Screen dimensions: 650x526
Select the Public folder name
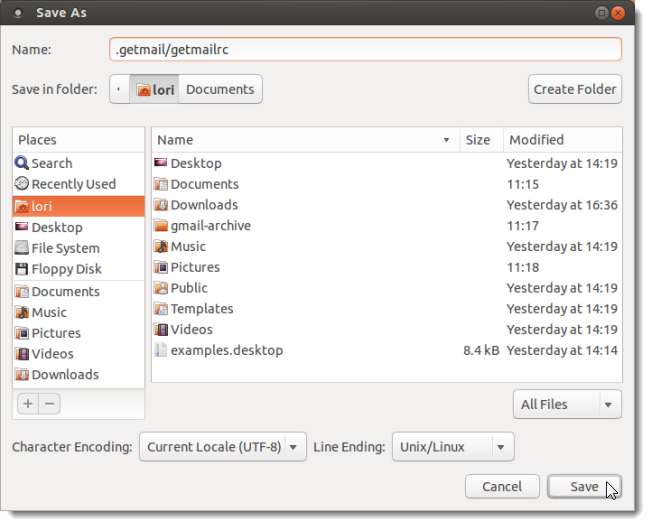click(x=189, y=288)
